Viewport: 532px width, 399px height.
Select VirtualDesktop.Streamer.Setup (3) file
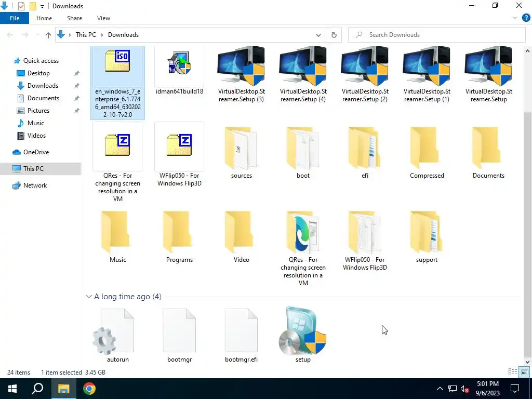tap(241, 75)
